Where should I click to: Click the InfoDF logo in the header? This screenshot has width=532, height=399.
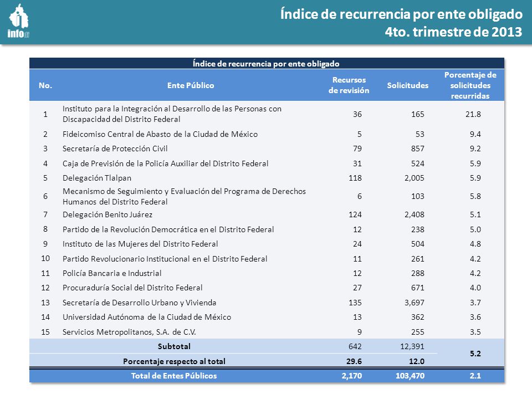(x=19, y=21)
